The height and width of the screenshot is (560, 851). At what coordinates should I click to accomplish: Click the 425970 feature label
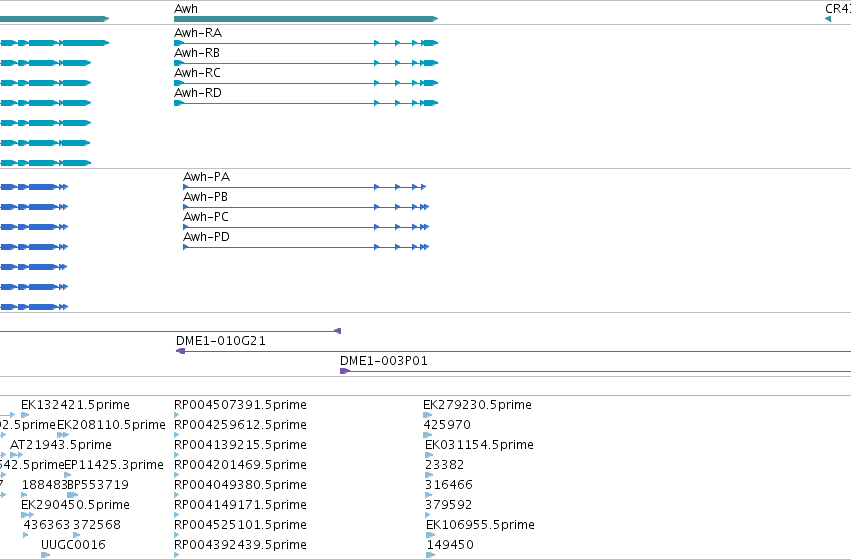[x=447, y=425]
